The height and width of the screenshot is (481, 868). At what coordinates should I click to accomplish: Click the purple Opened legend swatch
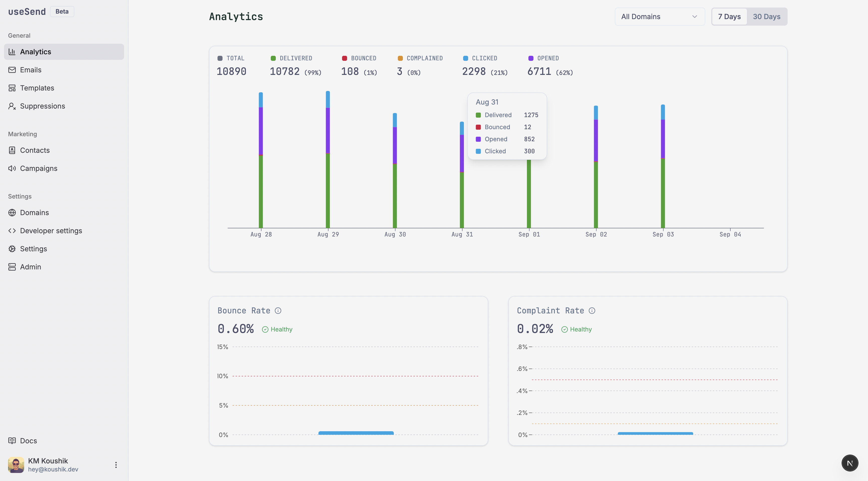[531, 58]
